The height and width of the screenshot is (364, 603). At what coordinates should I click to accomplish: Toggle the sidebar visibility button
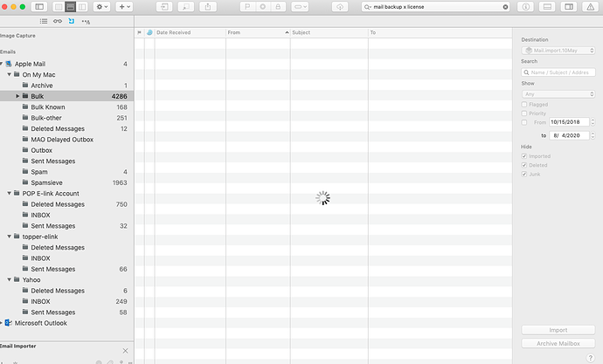(x=39, y=6)
